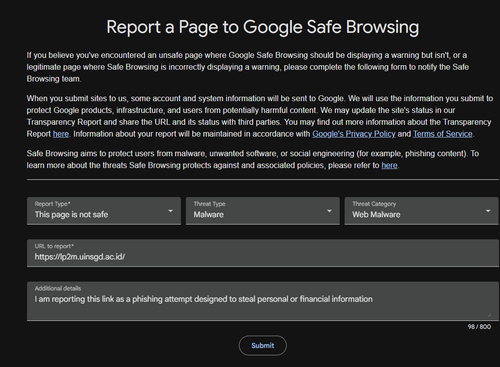500x367 pixels.
Task: Submit the Safe Browsing report
Action: tap(263, 345)
